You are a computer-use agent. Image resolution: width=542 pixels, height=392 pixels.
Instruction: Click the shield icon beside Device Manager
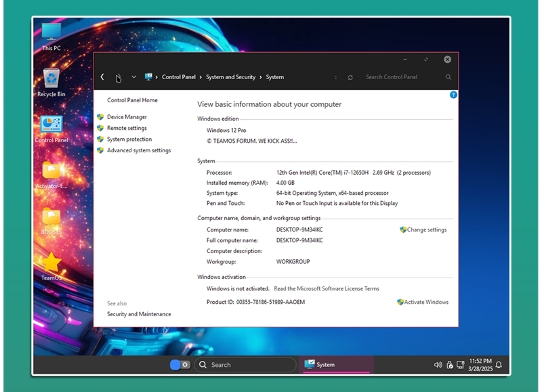coord(100,117)
